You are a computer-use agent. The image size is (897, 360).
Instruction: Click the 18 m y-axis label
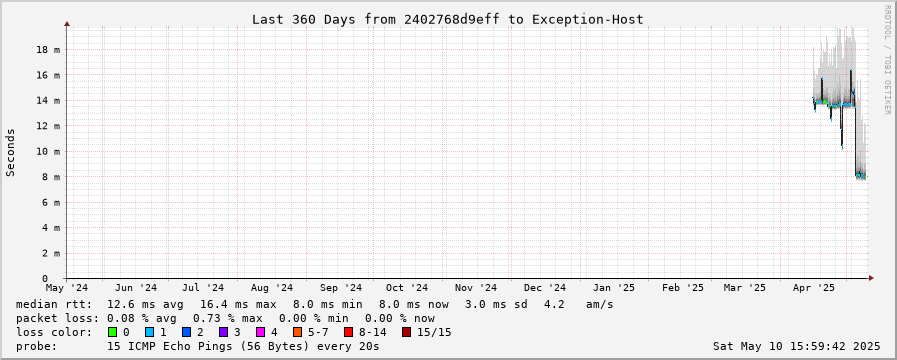click(49, 50)
